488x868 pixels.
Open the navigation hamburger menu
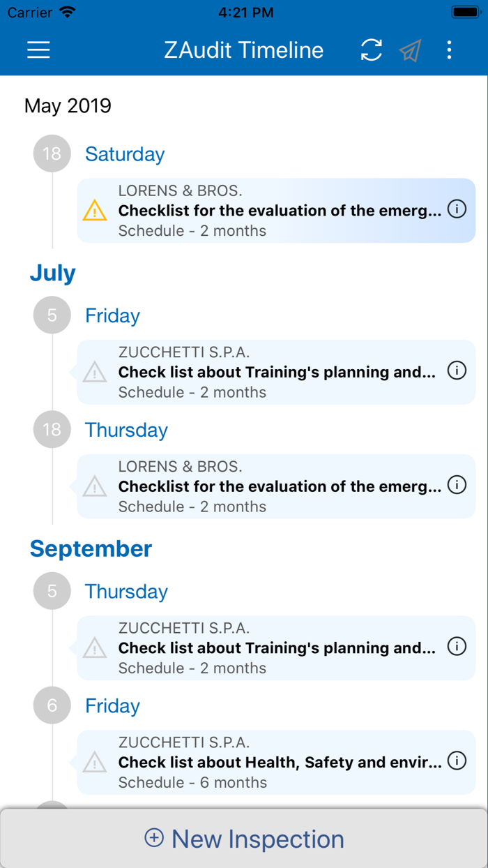[38, 50]
